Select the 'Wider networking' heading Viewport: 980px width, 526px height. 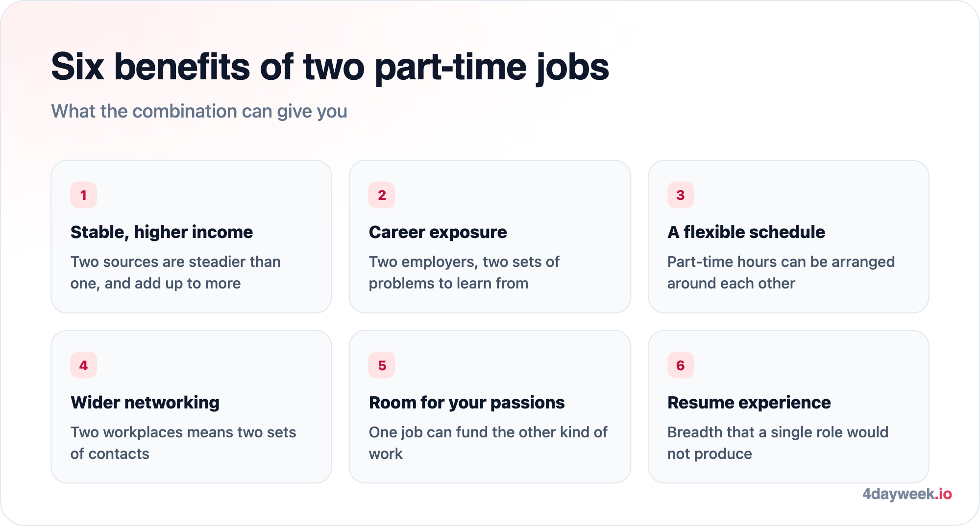(x=145, y=403)
